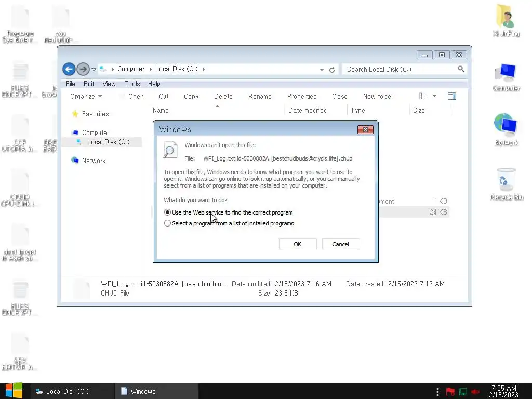Viewport: 532px width, 399px height.
Task: Select the Xi JinPing desktop folder icon
Action: (506, 20)
